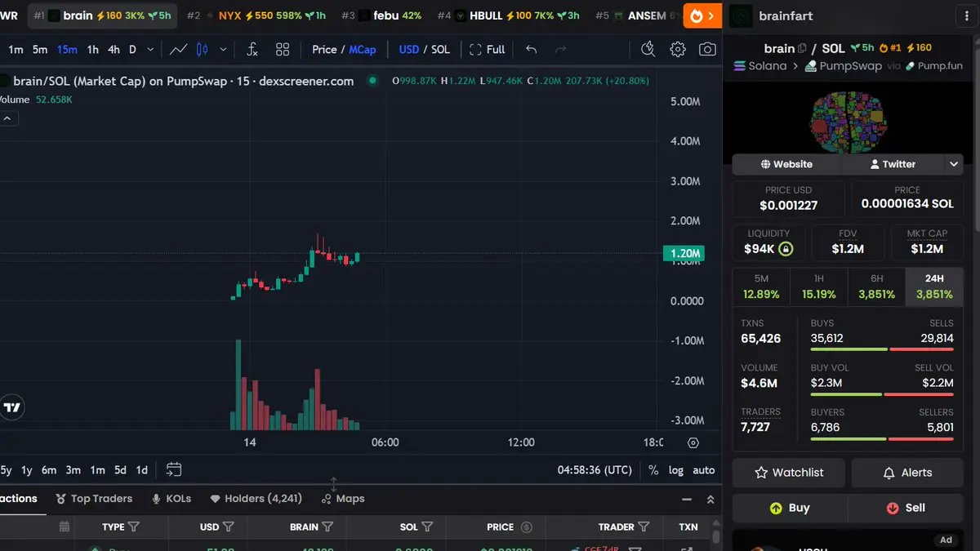This screenshot has width=980, height=551.
Task: Toggle Full screen chart mode
Action: (487, 49)
